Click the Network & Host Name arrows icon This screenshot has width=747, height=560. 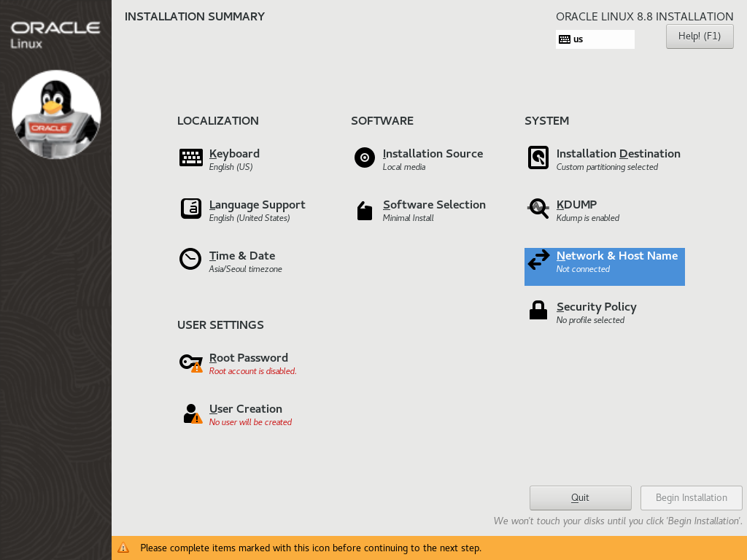(538, 260)
